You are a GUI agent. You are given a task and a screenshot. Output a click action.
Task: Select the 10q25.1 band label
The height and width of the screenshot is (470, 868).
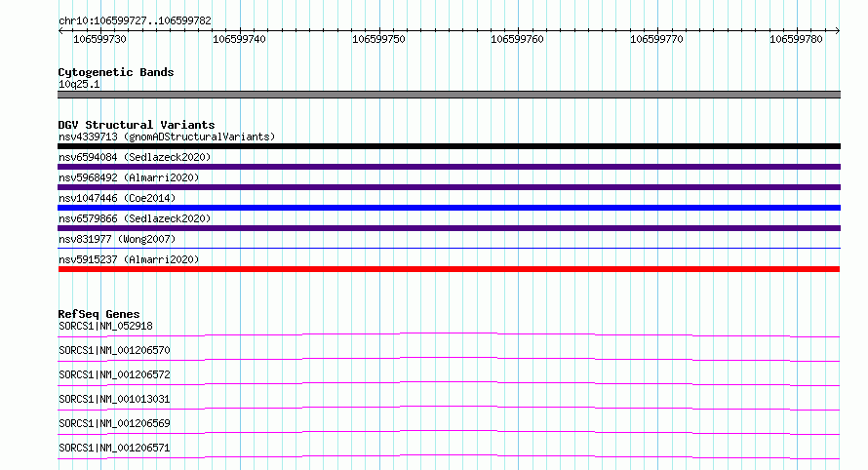79,84
